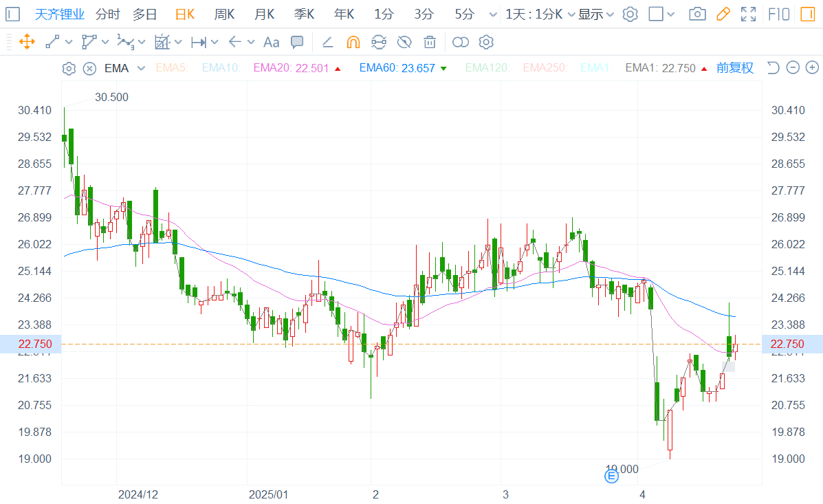
Task: Click the lock drawings icon
Action: (x=378, y=42)
